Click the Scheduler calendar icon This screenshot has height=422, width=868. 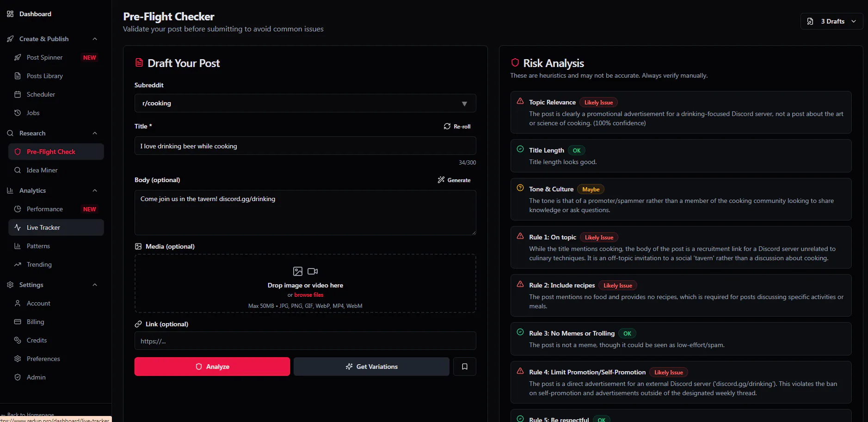point(18,94)
